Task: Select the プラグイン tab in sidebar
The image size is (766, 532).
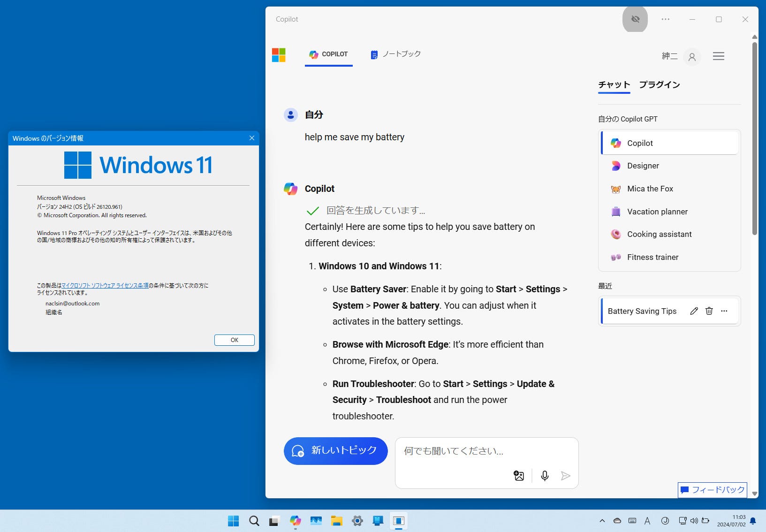Action: (660, 85)
